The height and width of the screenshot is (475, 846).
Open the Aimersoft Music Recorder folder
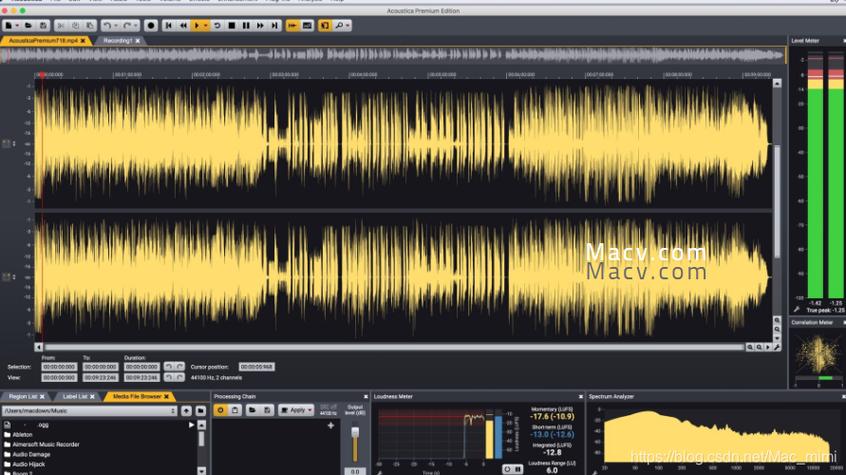click(x=42, y=444)
